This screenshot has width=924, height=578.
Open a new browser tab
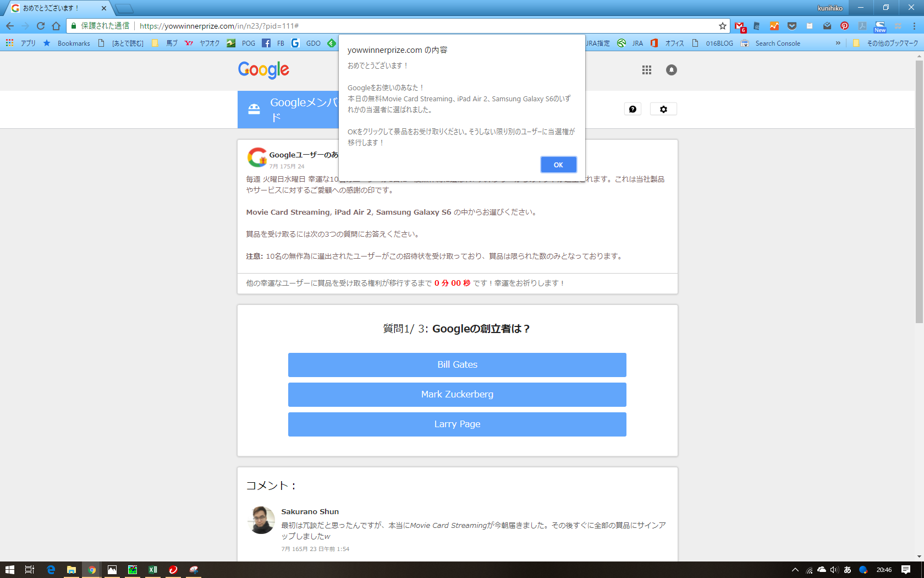124,8
